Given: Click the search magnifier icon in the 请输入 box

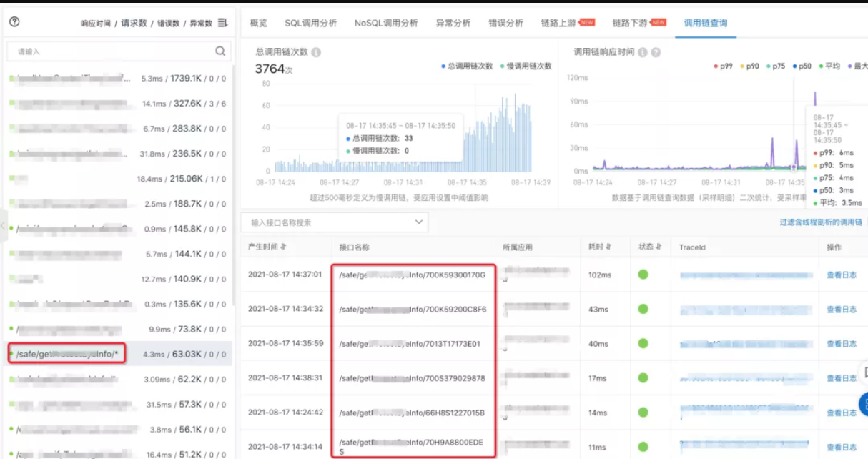Looking at the screenshot, I should [x=220, y=51].
